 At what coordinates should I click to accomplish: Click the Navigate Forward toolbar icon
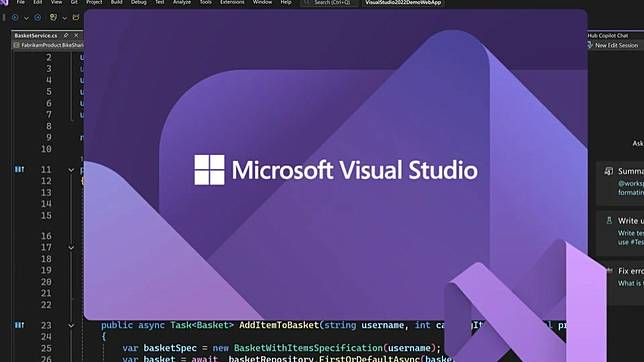(x=37, y=18)
